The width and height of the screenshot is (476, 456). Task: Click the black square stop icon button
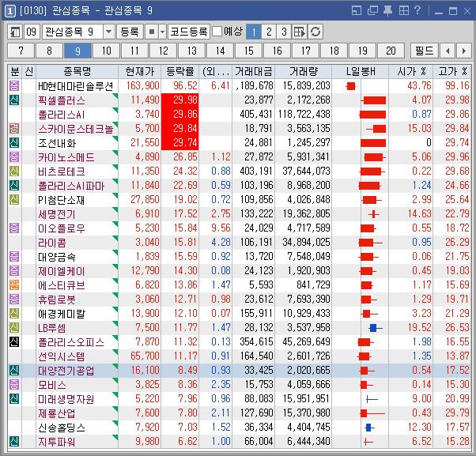point(152,32)
